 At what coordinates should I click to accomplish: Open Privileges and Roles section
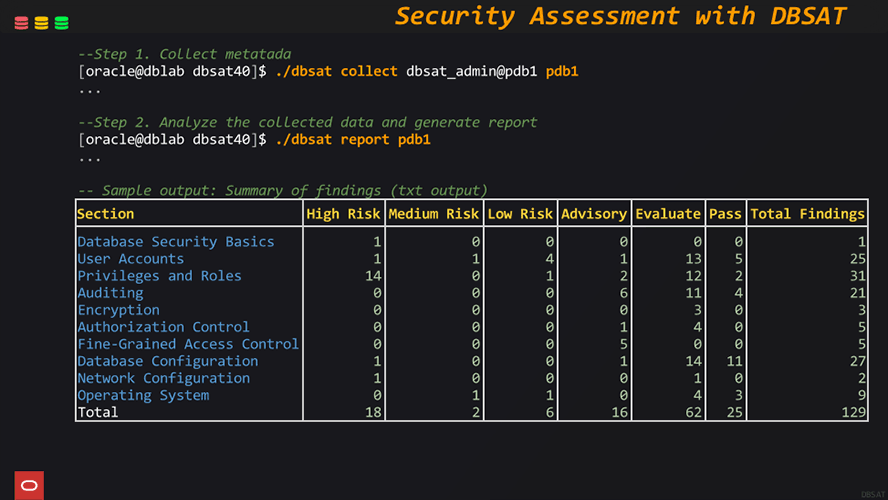pos(159,275)
